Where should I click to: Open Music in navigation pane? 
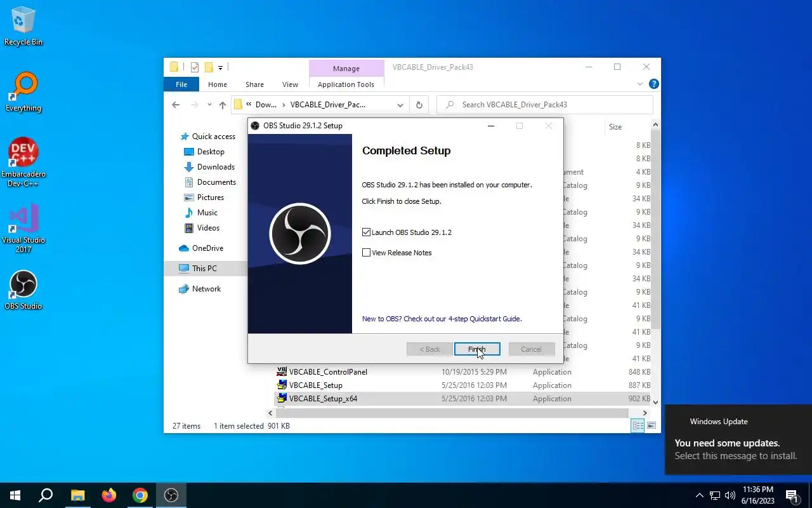[207, 213]
